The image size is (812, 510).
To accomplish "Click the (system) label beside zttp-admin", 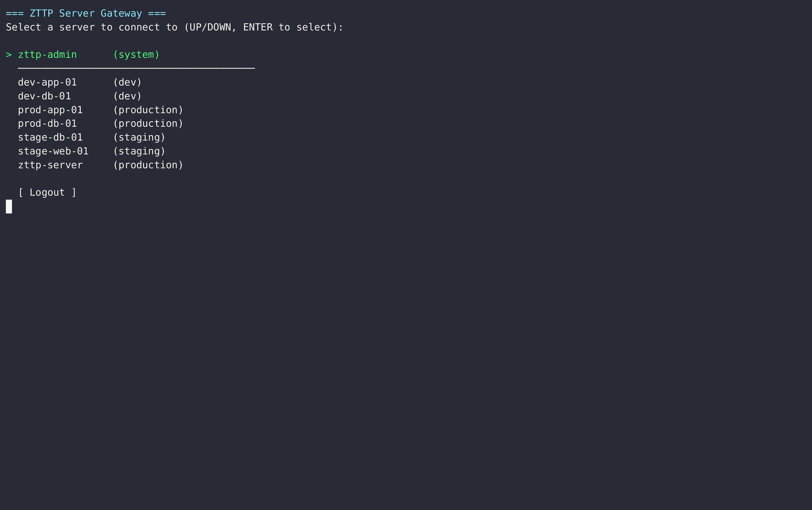I will (136, 55).
